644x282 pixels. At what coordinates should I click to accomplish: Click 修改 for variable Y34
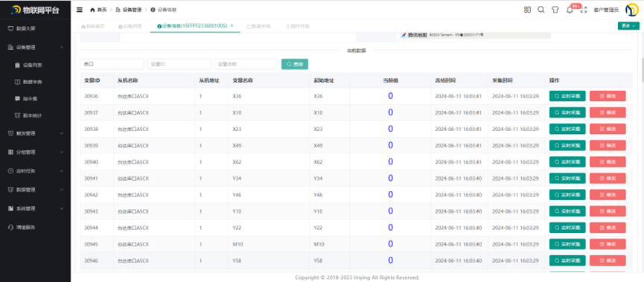click(x=608, y=178)
